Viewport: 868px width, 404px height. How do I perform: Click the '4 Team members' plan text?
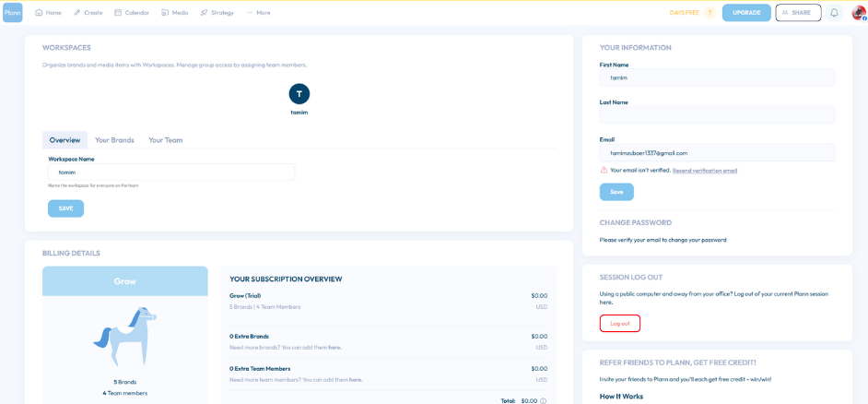pos(125,393)
